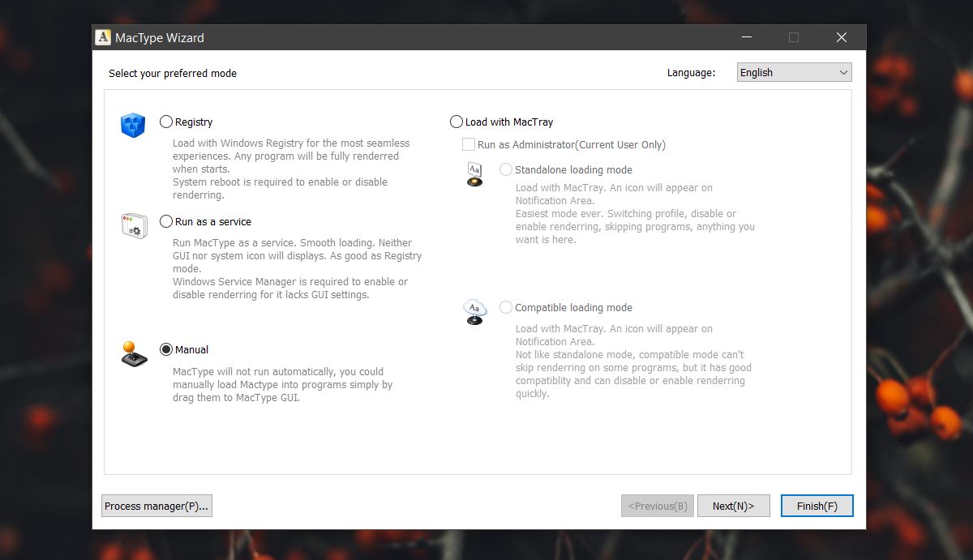This screenshot has height=560, width=973.
Task: Select the Load with MacTray option
Action: pos(456,122)
